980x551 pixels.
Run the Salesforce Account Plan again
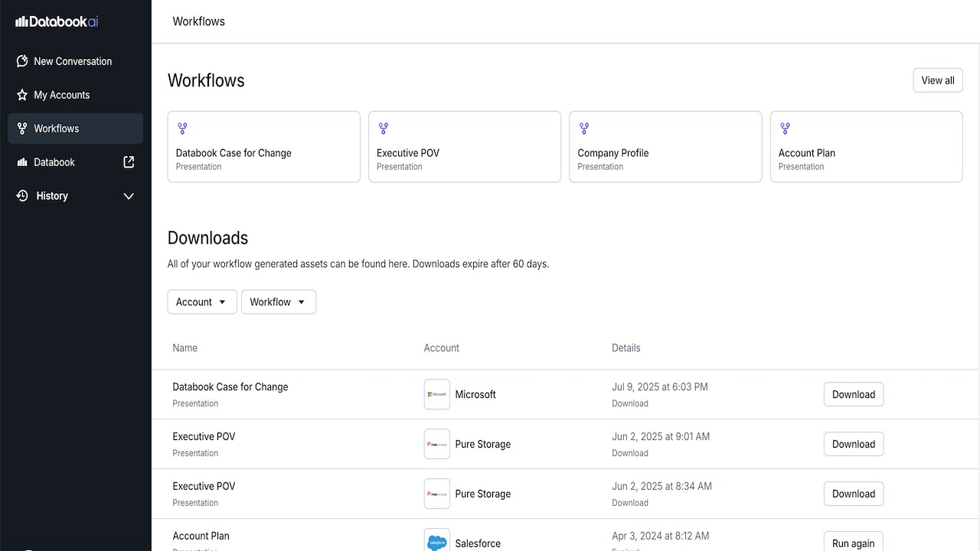pos(854,542)
